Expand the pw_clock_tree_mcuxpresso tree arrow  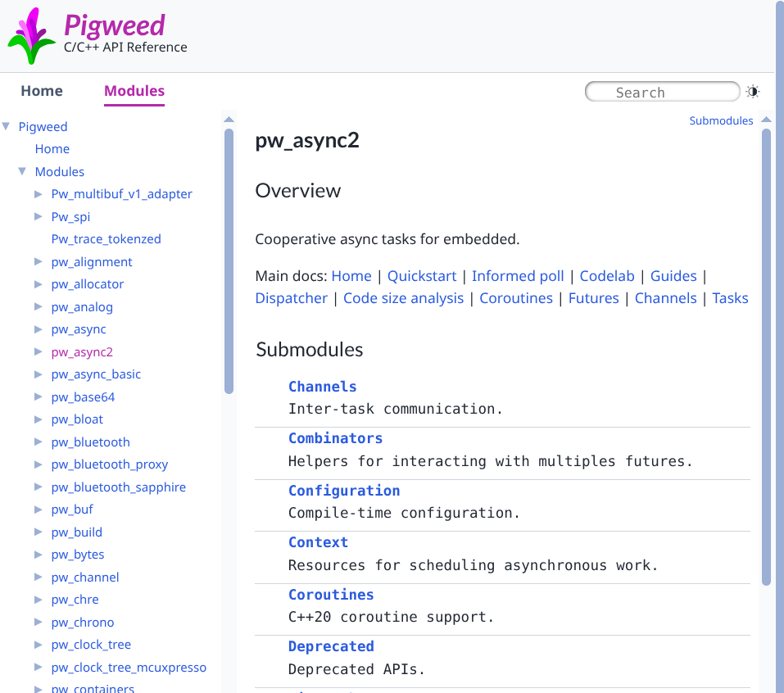[38, 667]
